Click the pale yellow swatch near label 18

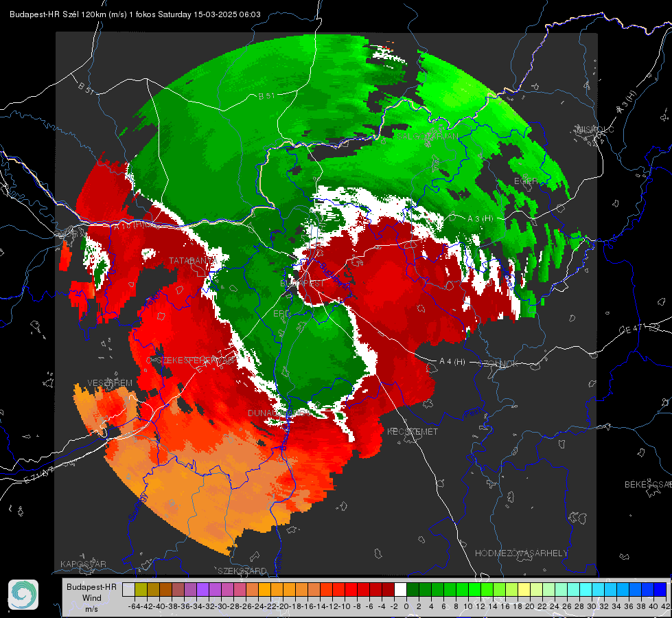(524, 590)
